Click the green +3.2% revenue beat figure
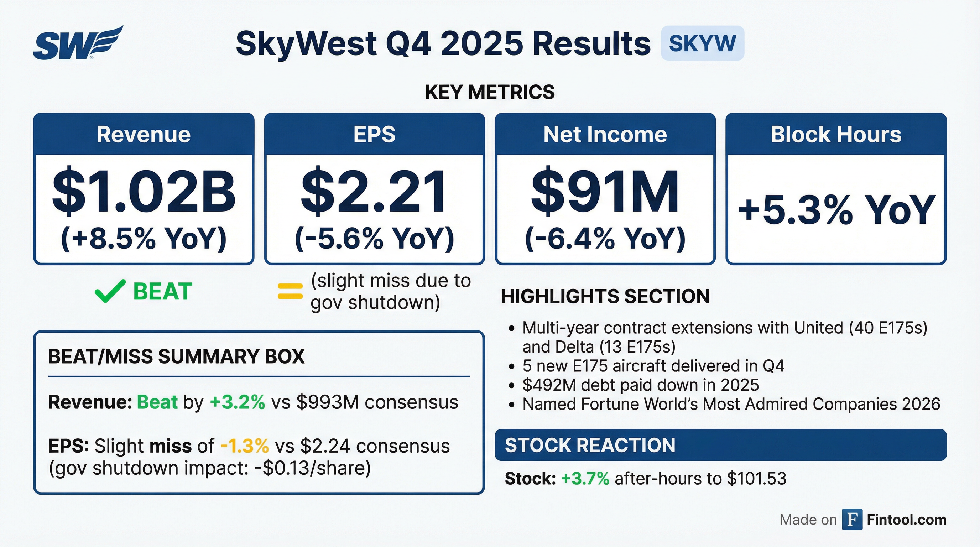Screen dimensions: 980x547 pos(238,402)
